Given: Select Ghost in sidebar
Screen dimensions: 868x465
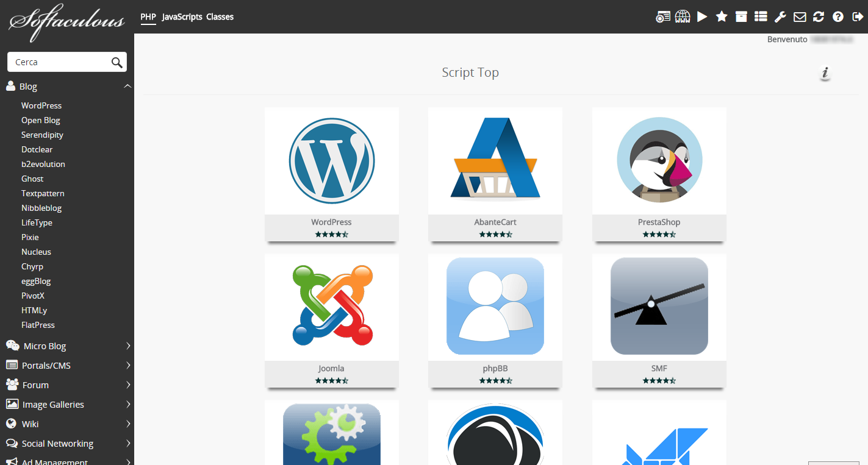Looking at the screenshot, I should 32,179.
